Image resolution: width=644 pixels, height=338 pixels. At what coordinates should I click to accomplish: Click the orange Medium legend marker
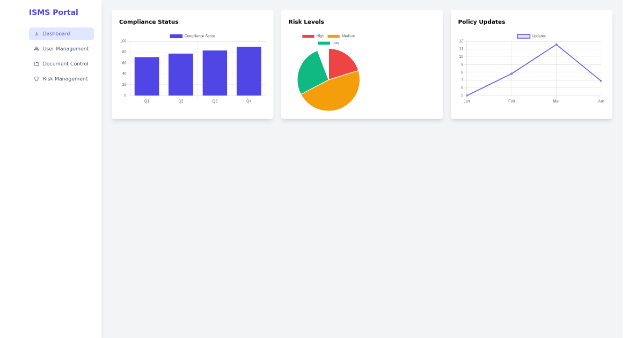point(334,36)
